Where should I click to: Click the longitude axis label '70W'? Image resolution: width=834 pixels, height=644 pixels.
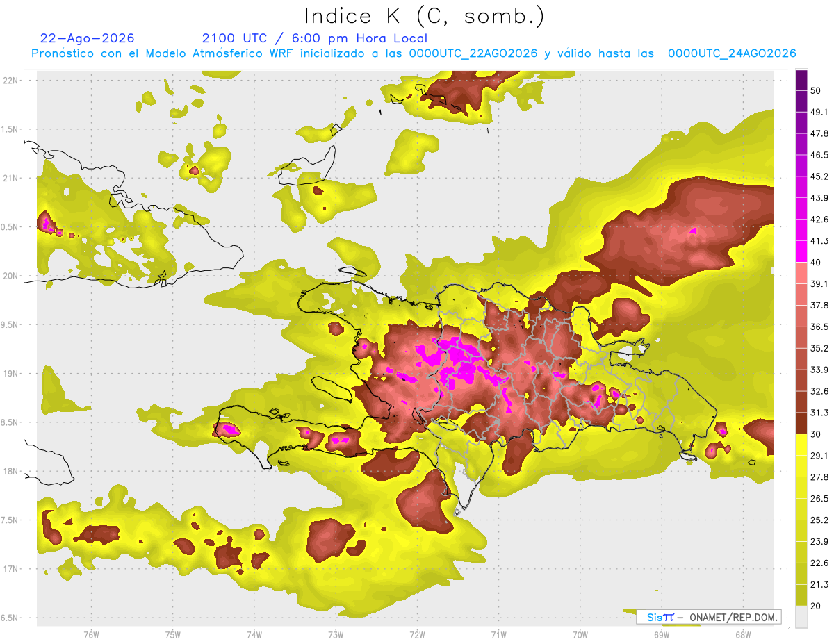pyautogui.click(x=580, y=634)
